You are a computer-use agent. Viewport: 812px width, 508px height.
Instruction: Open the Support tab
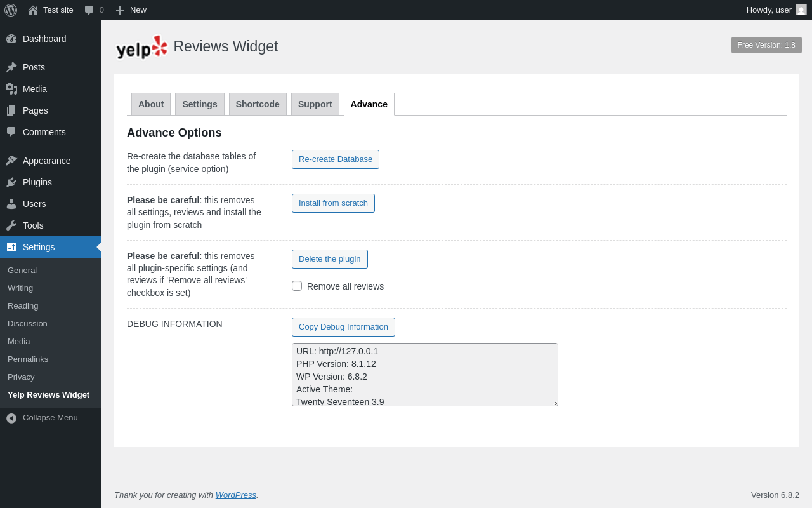315,104
